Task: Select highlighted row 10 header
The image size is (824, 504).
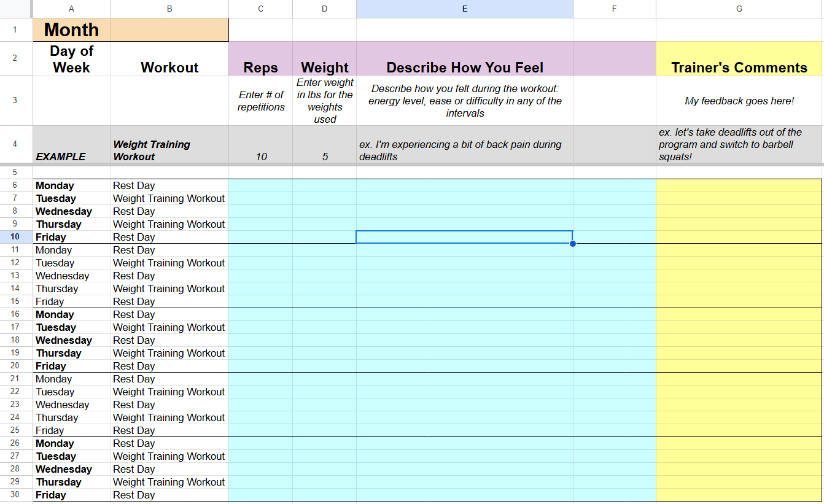Action: [x=16, y=237]
